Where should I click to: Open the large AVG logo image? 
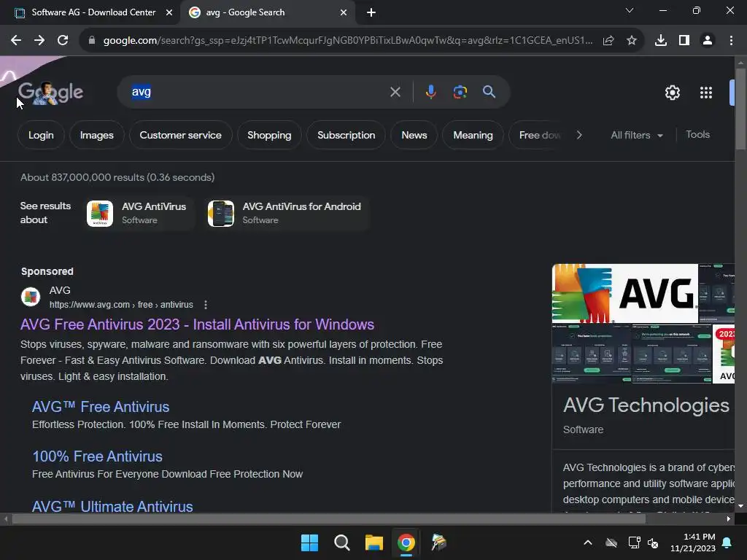[x=624, y=293]
